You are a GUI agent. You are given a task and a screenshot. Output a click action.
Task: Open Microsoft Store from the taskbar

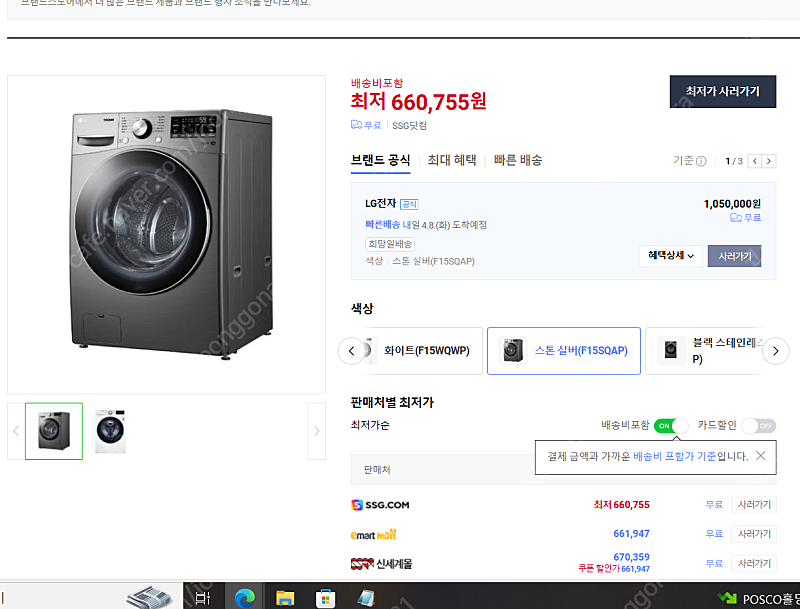(x=325, y=598)
